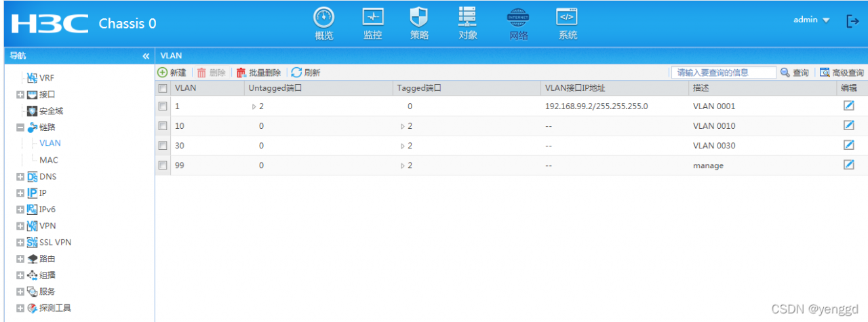The height and width of the screenshot is (322, 868).
Task: Click the SSL VPN icon in navigation
Action: (32, 242)
